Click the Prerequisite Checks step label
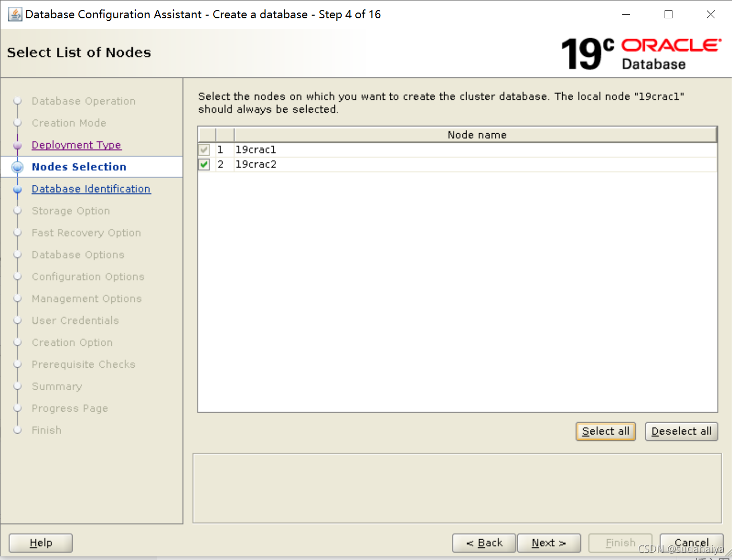Viewport: 732px width, 560px height. [83, 364]
